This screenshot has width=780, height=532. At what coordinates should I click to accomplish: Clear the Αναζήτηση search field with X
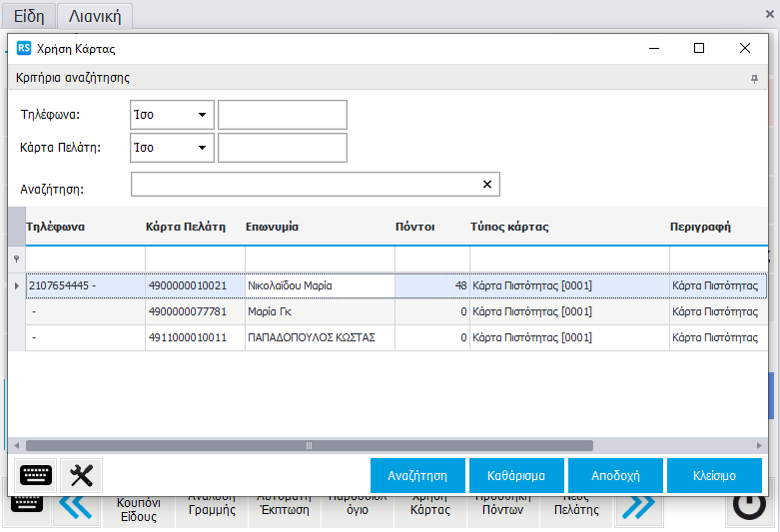487,185
